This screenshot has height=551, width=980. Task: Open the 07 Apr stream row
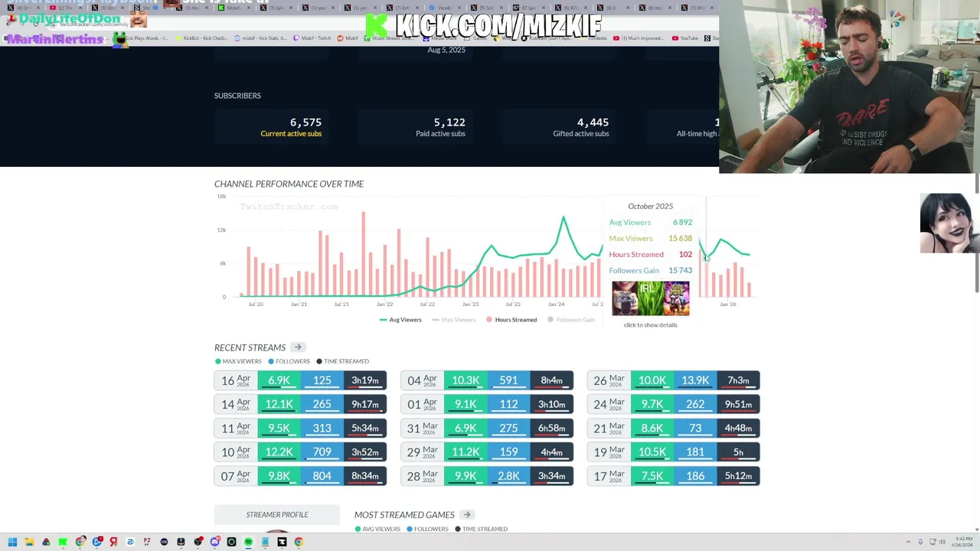(300, 476)
